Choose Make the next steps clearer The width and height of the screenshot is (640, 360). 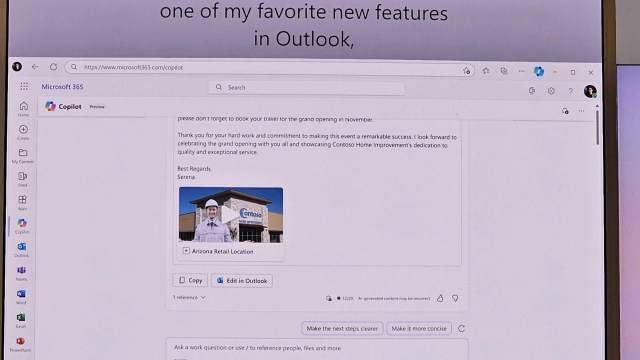tap(342, 328)
